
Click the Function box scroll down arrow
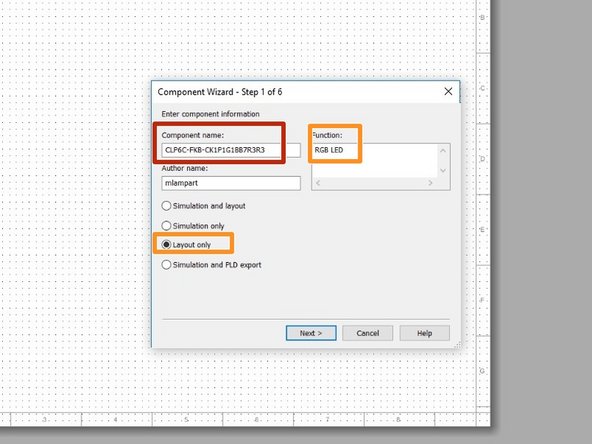click(443, 171)
